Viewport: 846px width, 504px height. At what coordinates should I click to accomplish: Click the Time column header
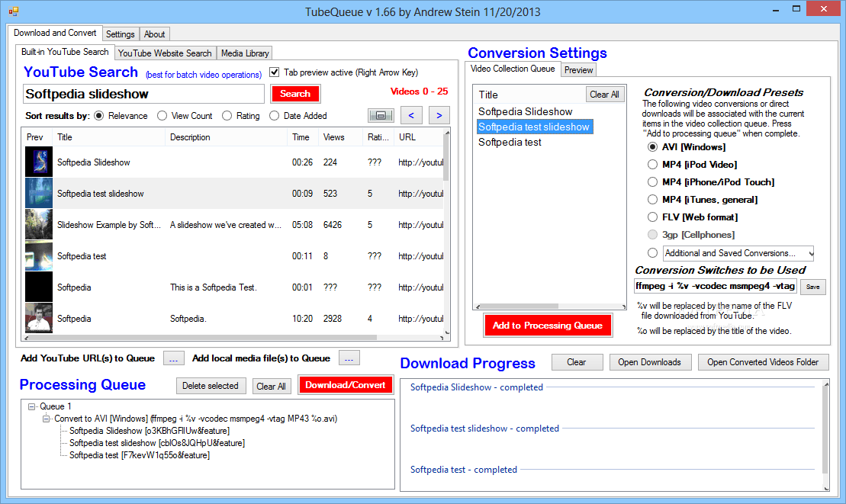(x=301, y=137)
